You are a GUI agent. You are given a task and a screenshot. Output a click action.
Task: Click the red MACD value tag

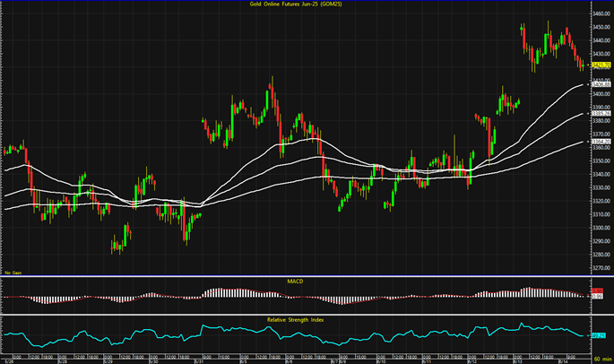pyautogui.click(x=597, y=290)
